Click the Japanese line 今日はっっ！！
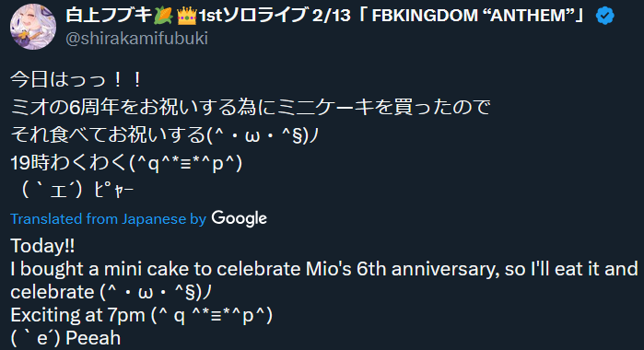 (76, 79)
